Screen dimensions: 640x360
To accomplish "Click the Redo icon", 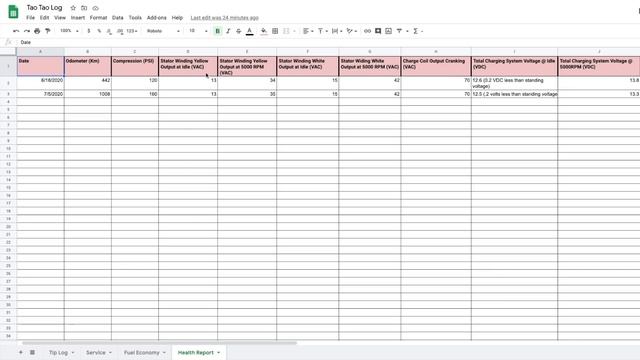I will pyautogui.click(x=27, y=31).
